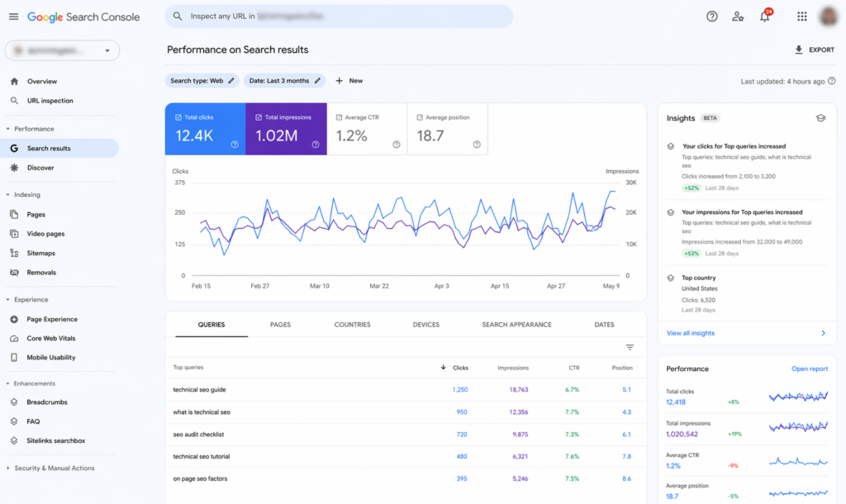Viewport: 846px width, 504px height.
Task: Switch to the Countries tab
Action: point(352,325)
